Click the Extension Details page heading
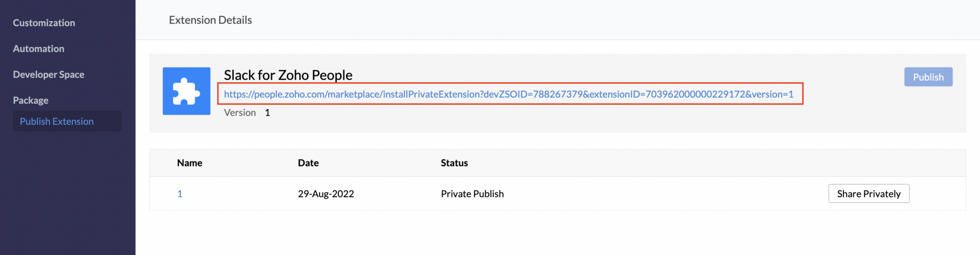This screenshot has height=255, width=980. [x=210, y=20]
